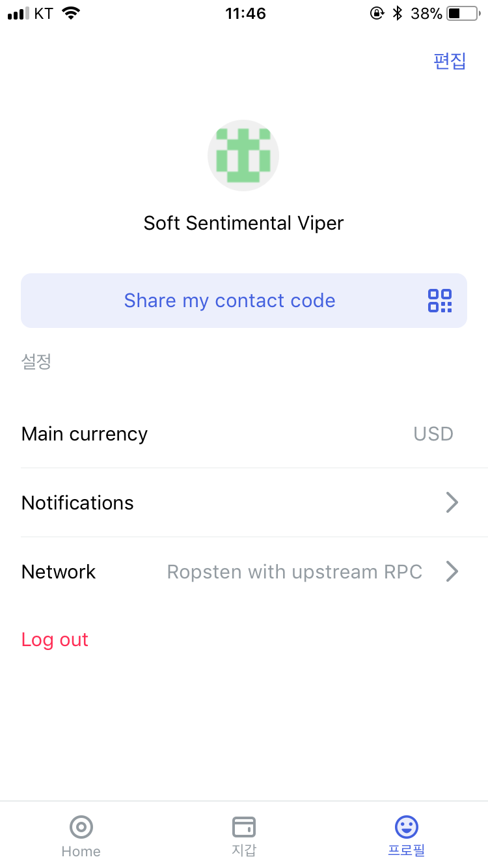
Task: Tap the Soft Sentimental Viper name
Action: [x=243, y=223]
